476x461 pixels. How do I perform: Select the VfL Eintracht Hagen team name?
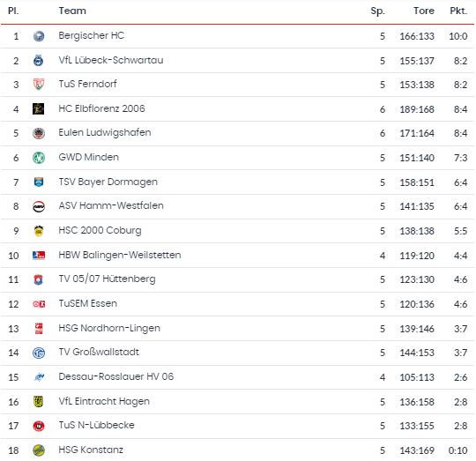[104, 401]
